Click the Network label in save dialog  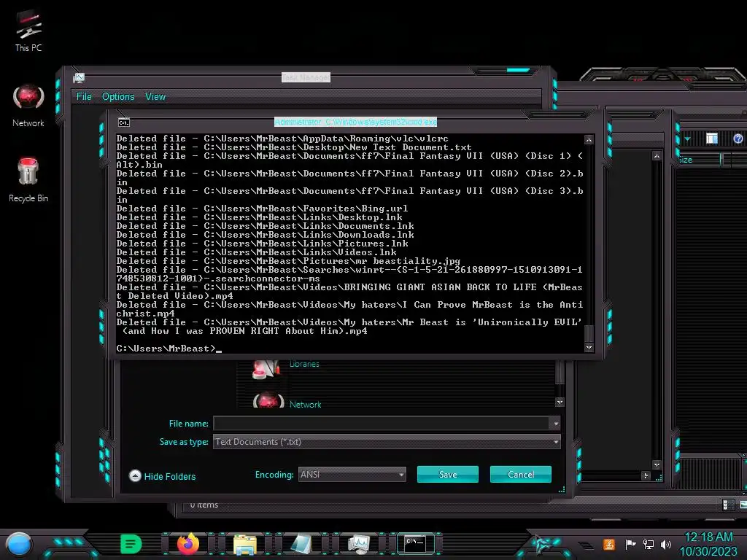coord(306,404)
